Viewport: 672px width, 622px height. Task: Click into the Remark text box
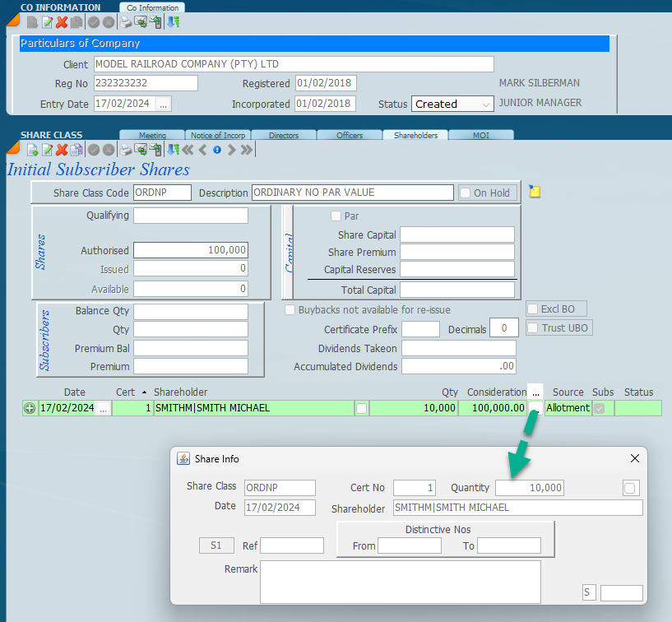pos(400,582)
